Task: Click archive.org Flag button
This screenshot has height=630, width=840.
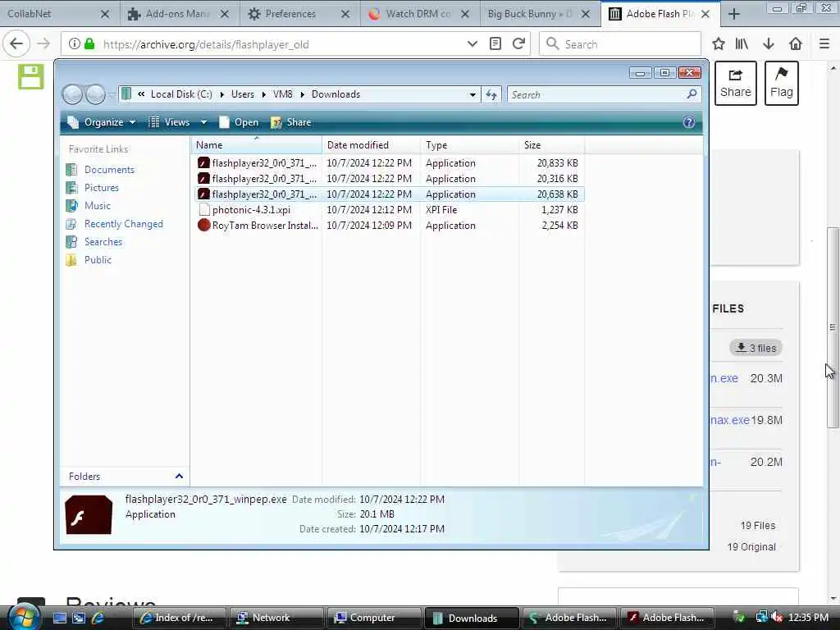Action: click(x=782, y=83)
